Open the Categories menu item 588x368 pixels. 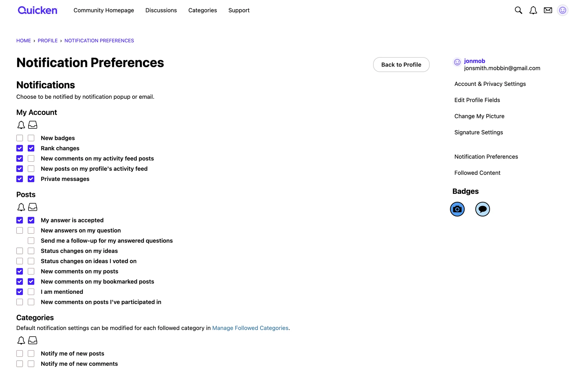[202, 10]
